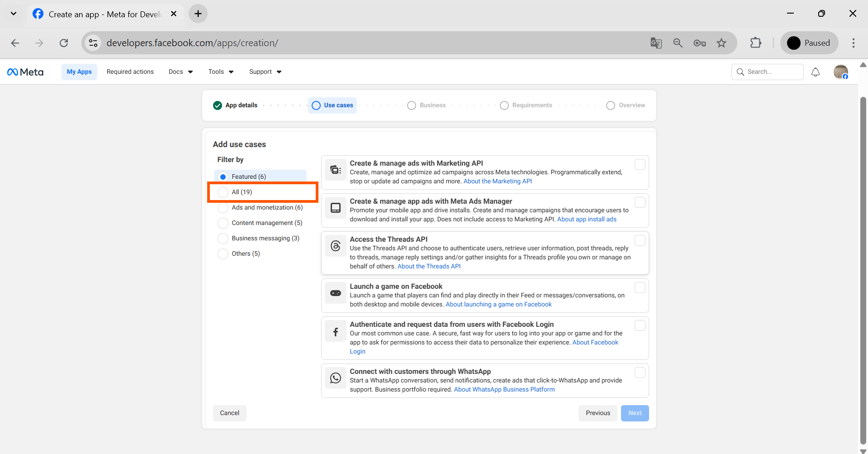This screenshot has height=454, width=868.
Task: Expand the Docs dropdown
Action: click(180, 72)
